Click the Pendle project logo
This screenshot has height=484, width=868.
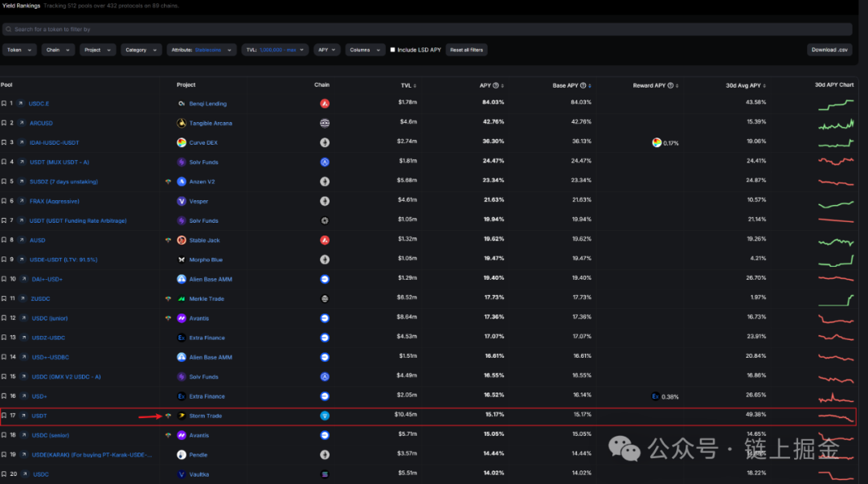181,454
